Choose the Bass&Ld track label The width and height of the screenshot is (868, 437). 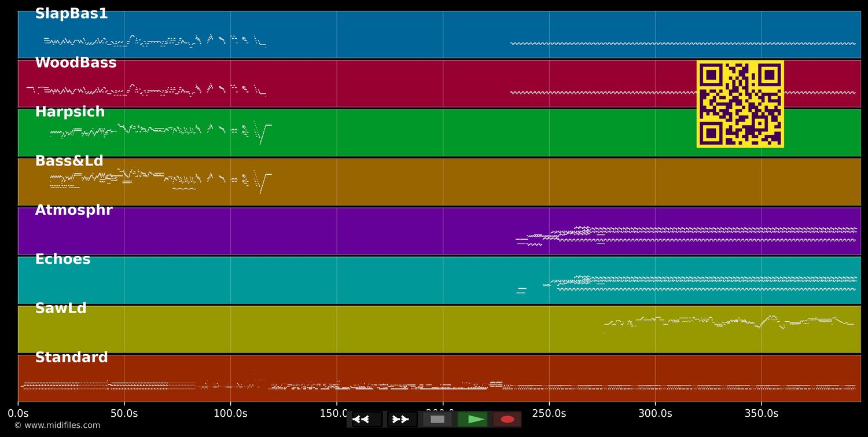(x=69, y=161)
